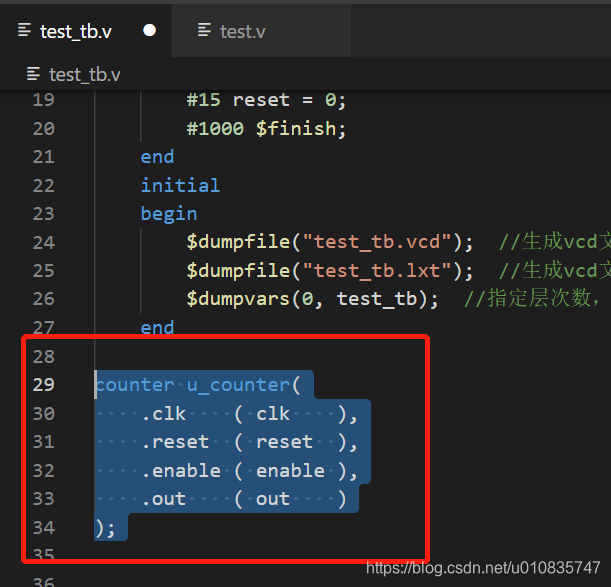611x587 pixels.
Task: Click the '#1000 $finish;' code line
Action: click(266, 129)
